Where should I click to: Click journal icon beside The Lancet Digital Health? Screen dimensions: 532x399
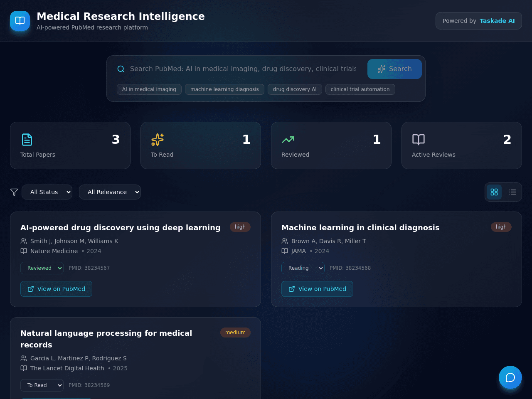pyautogui.click(x=24, y=368)
